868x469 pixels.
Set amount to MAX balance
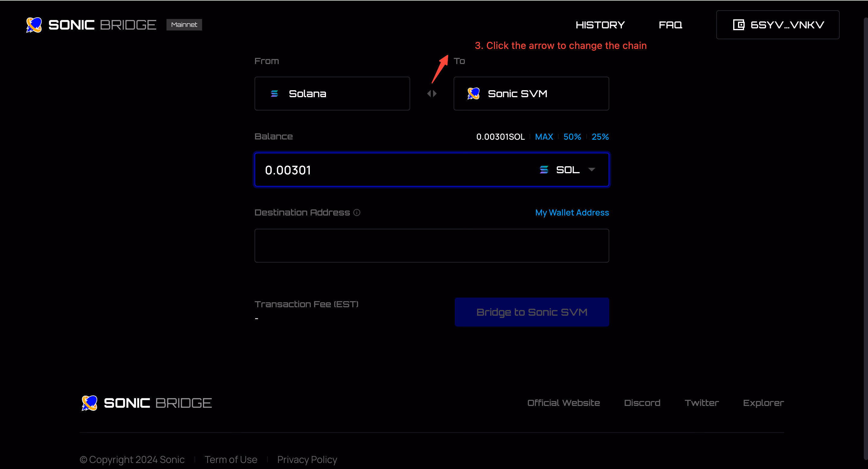544,137
